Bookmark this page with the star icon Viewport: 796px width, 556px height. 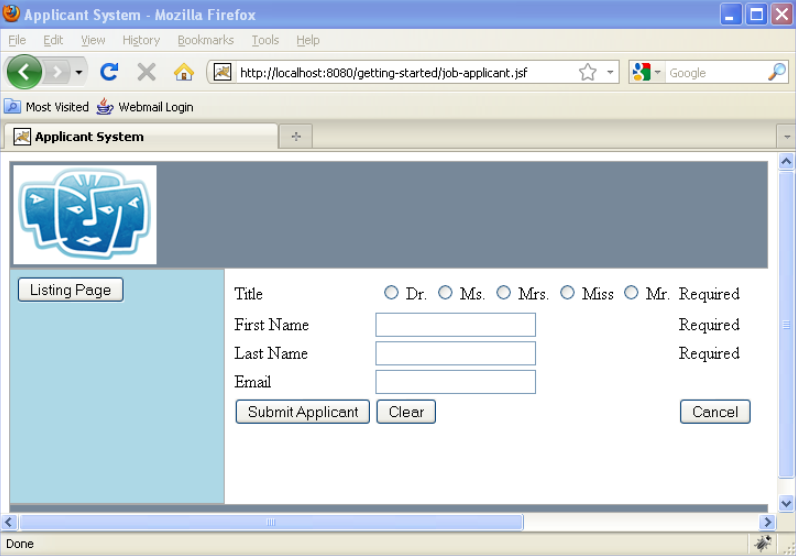coord(588,72)
